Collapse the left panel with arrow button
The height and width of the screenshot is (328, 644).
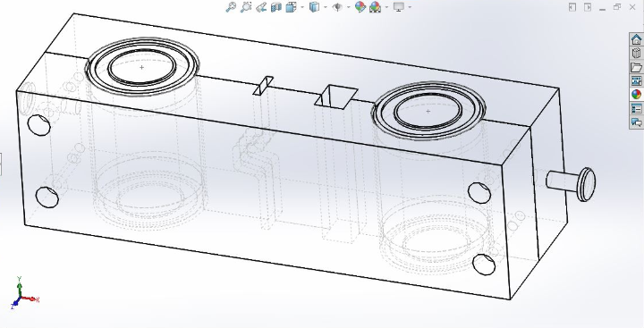pyautogui.click(x=572, y=7)
